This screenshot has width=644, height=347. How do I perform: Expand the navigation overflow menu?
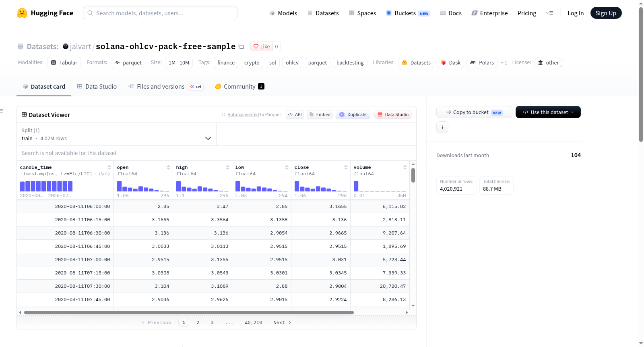(x=549, y=13)
